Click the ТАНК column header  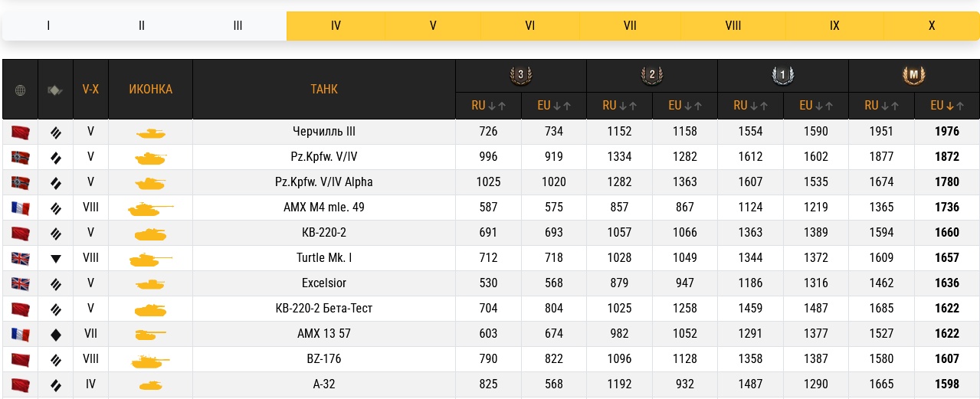[323, 89]
